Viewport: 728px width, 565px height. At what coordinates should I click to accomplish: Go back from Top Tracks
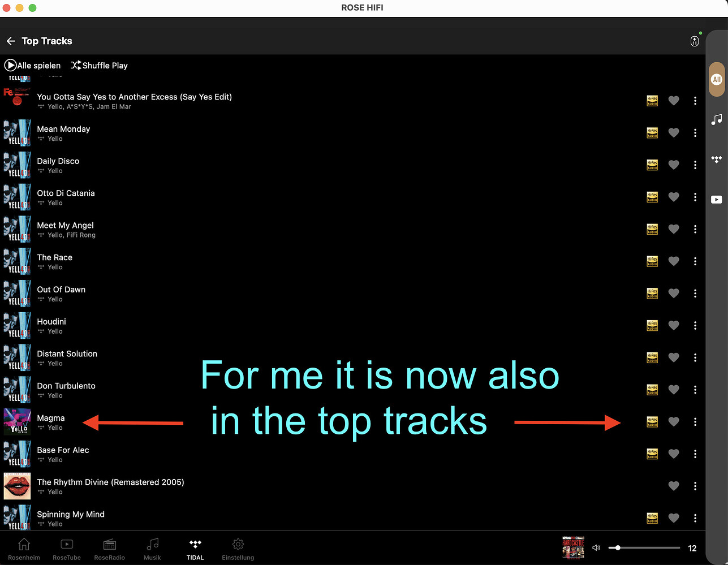coord(11,41)
